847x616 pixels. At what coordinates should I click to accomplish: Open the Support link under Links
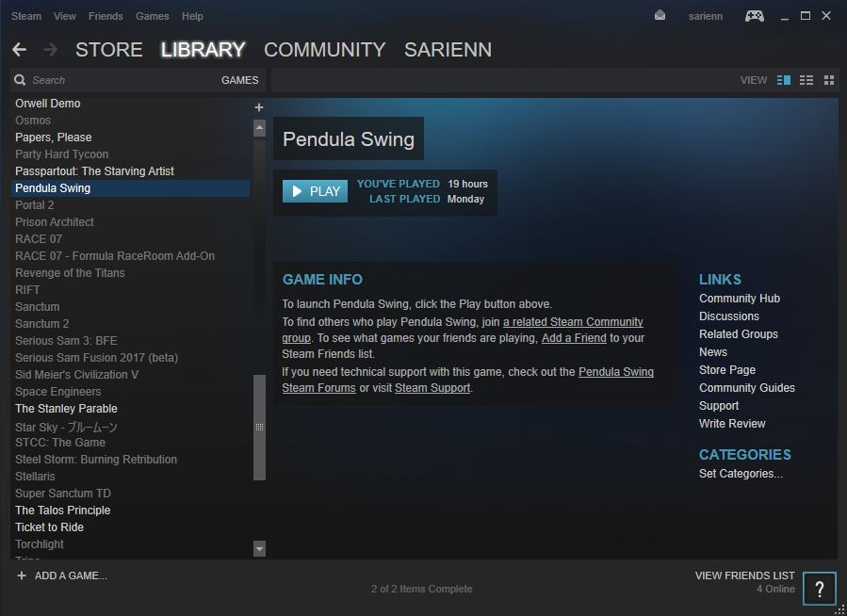click(719, 405)
